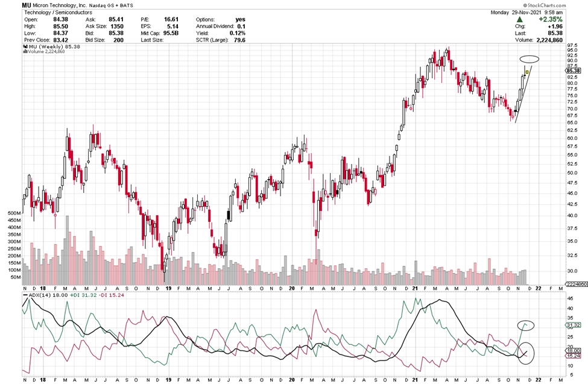Click the 'Technology / Semiconductors' sector label
This screenshot has width=588, height=384.
point(58,13)
